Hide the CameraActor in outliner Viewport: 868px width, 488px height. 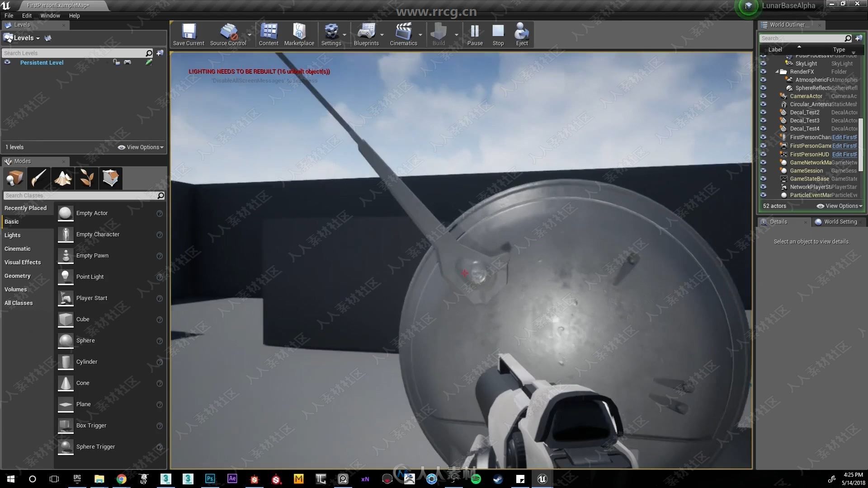pos(764,96)
